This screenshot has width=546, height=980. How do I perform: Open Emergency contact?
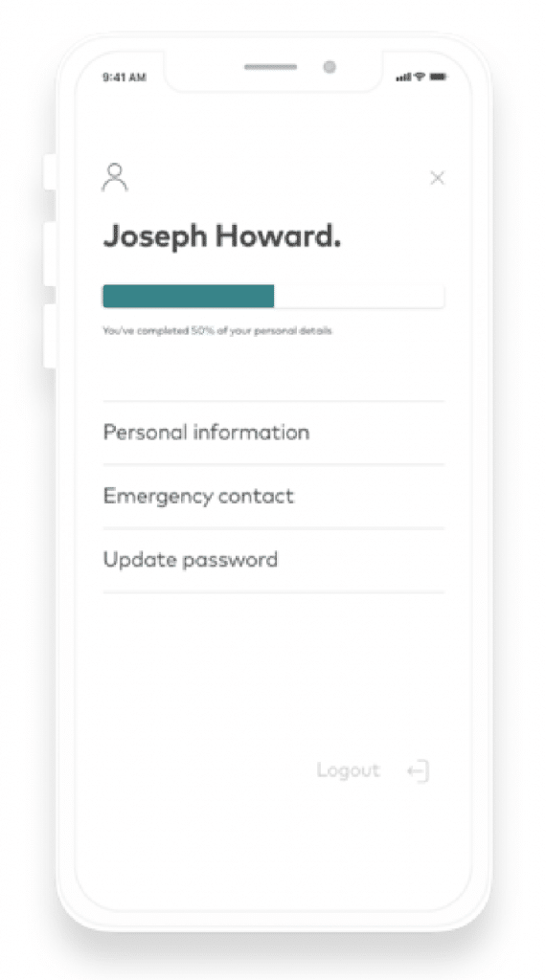coord(273,497)
